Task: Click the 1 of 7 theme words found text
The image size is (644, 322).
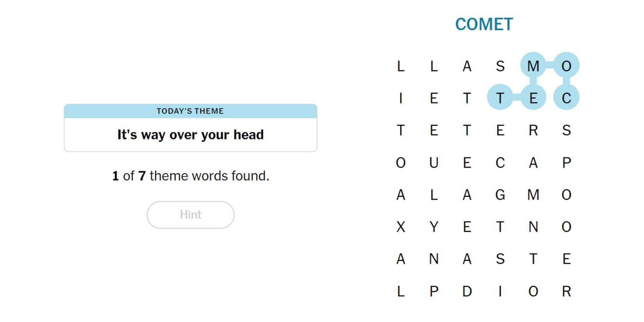Action: pos(190,176)
